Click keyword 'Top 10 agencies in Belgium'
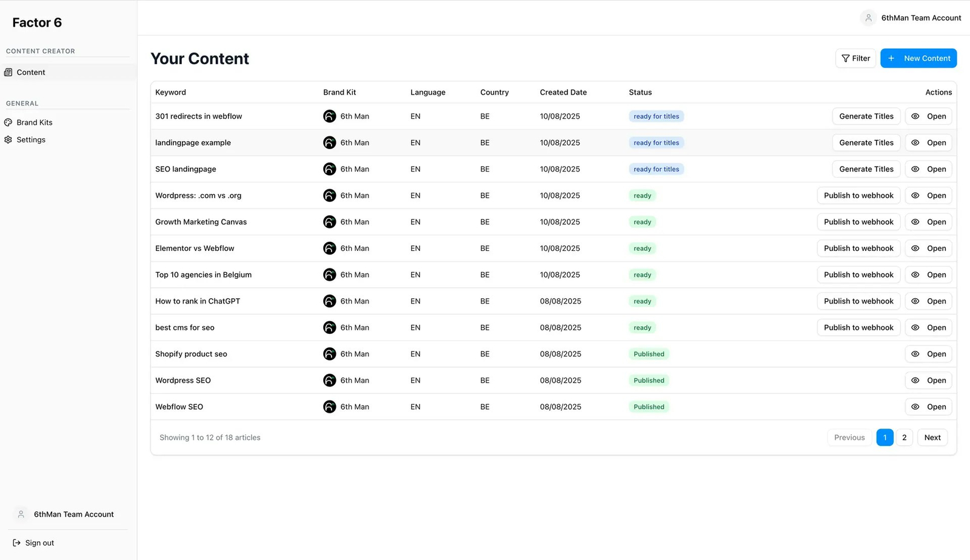The width and height of the screenshot is (970, 560). [203, 275]
